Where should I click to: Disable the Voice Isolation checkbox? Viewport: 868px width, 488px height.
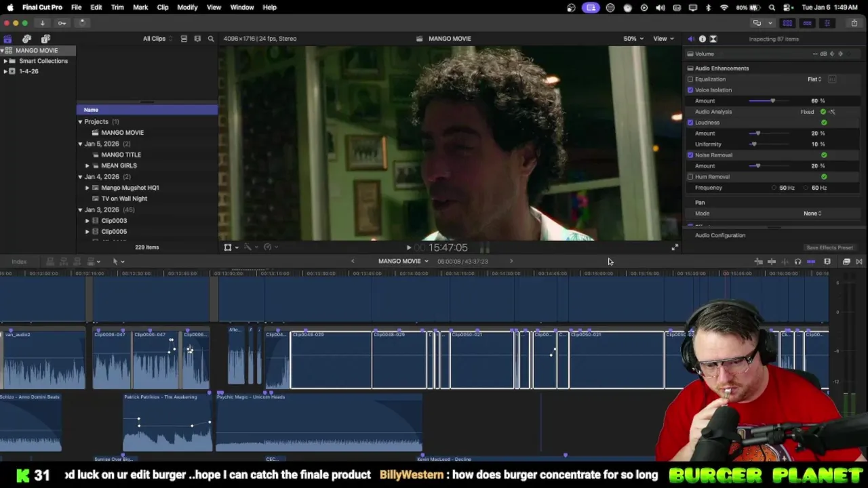point(690,90)
